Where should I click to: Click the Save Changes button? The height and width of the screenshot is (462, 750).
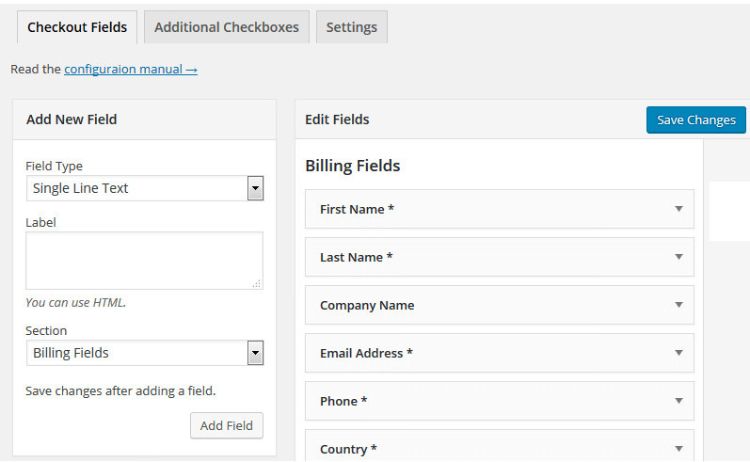pyautogui.click(x=696, y=120)
